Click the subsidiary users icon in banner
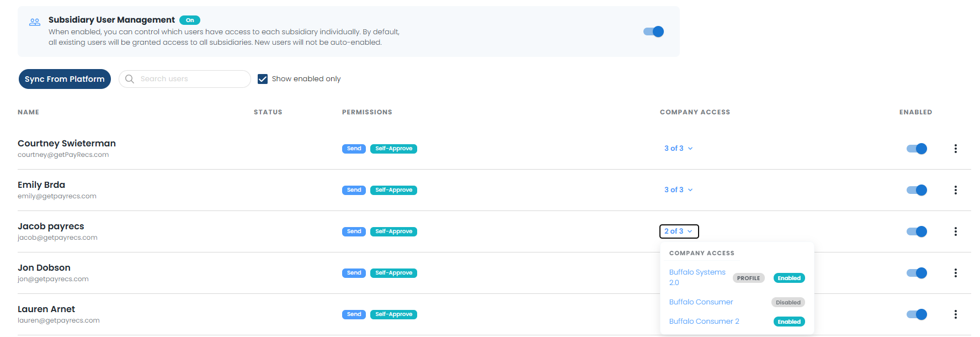Image resolution: width=980 pixels, height=337 pixels. (x=35, y=22)
